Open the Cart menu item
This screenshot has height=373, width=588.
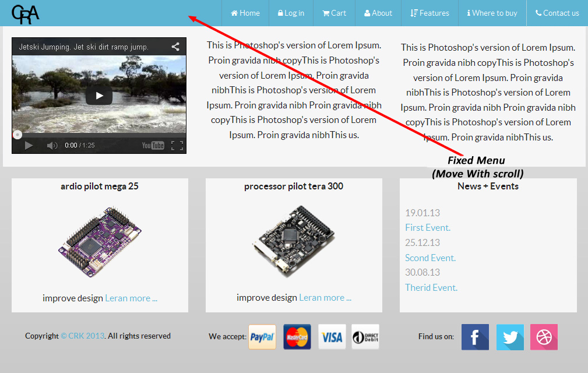click(334, 13)
